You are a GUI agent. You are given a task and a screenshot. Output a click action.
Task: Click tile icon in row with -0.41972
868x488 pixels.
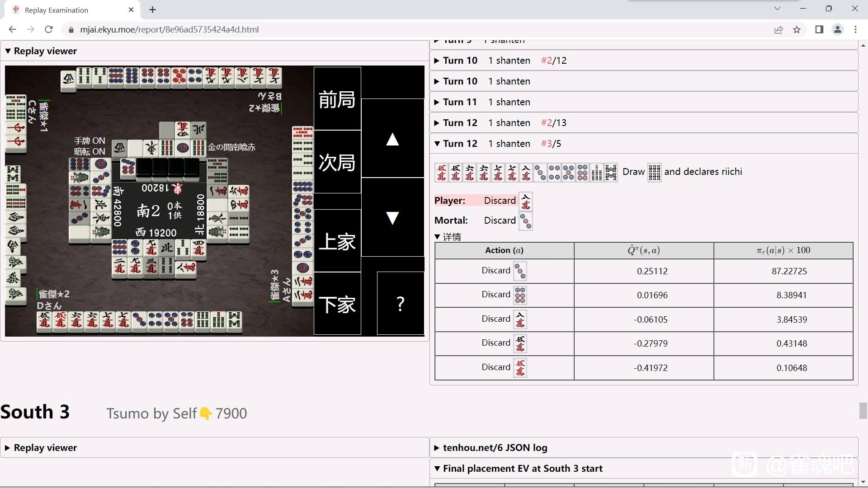(x=520, y=368)
